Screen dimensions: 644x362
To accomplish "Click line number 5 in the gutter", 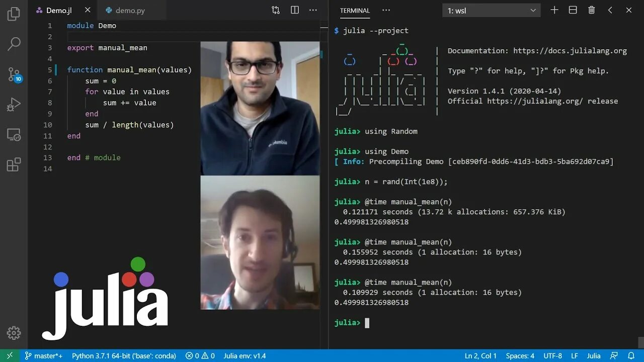I will (x=50, y=70).
